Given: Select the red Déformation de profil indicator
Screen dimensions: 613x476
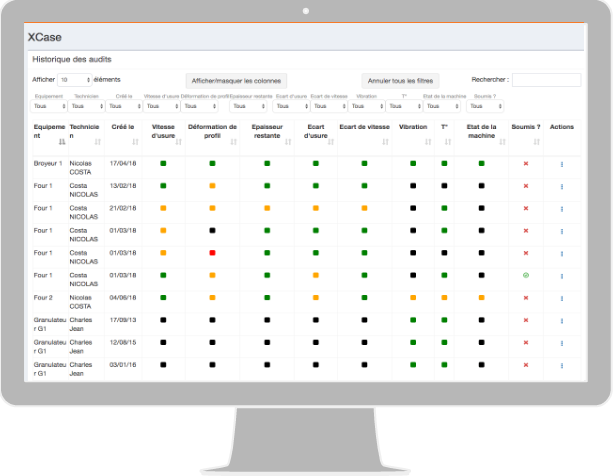Looking at the screenshot, I should 213,253.
